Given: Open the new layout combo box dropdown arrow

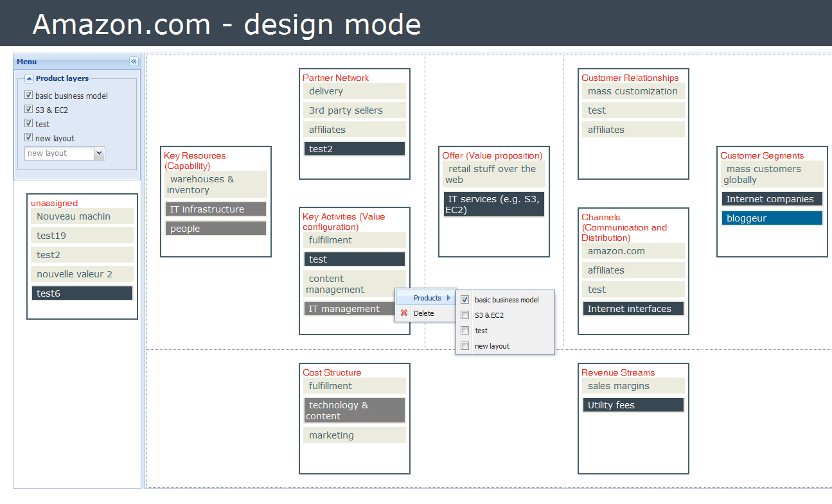Looking at the screenshot, I should point(99,153).
